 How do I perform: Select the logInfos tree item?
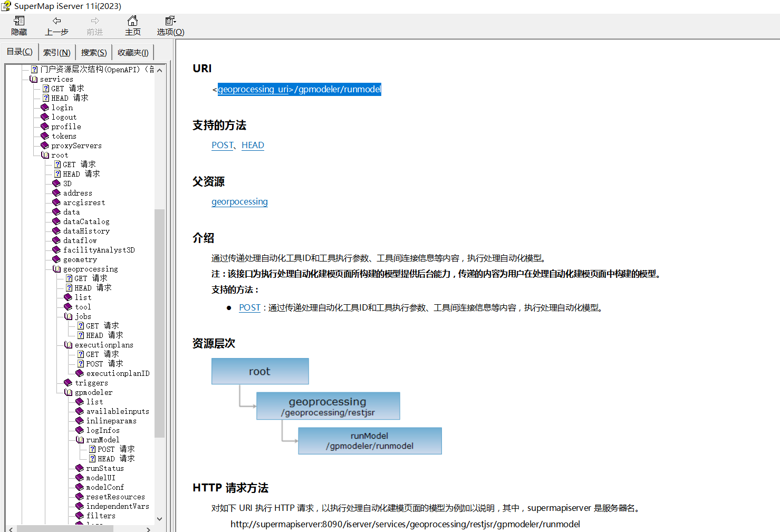[103, 430]
